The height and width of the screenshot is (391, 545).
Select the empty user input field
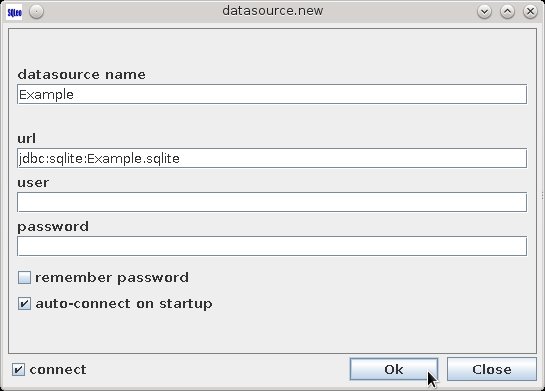pos(272,202)
